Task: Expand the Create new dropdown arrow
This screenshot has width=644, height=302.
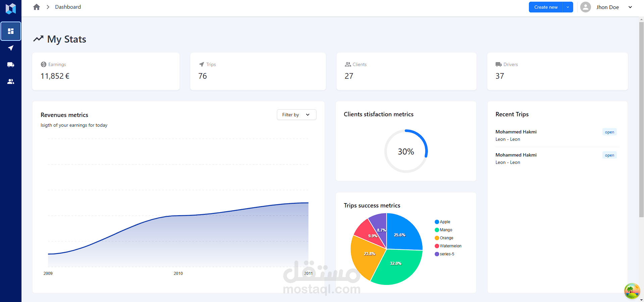Action: (x=568, y=7)
